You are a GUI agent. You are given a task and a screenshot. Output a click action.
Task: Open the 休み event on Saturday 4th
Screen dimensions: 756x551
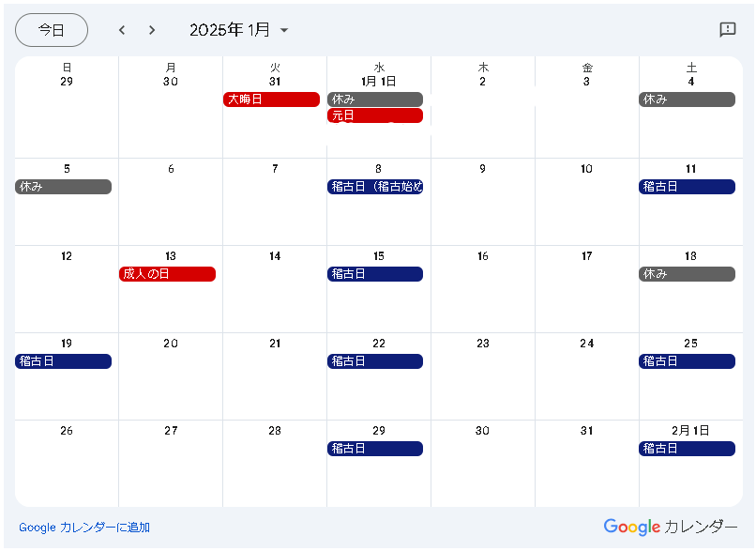687,99
